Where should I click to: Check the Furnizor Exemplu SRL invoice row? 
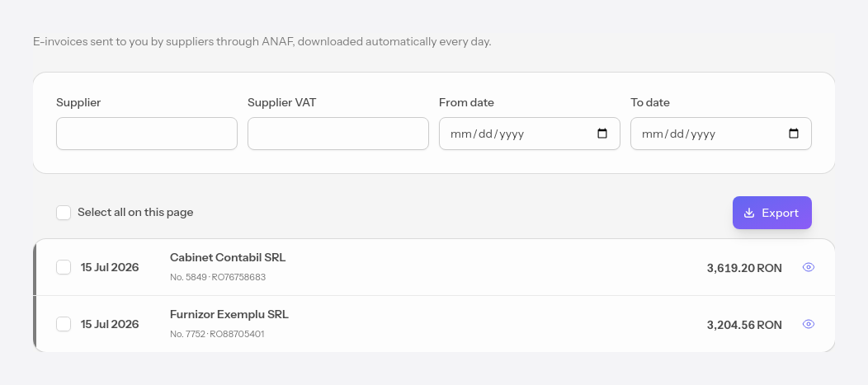pyautogui.click(x=64, y=324)
